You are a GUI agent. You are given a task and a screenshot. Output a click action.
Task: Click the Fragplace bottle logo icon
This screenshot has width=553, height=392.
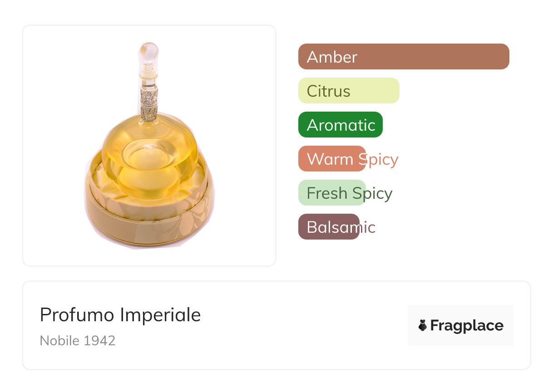point(423,325)
